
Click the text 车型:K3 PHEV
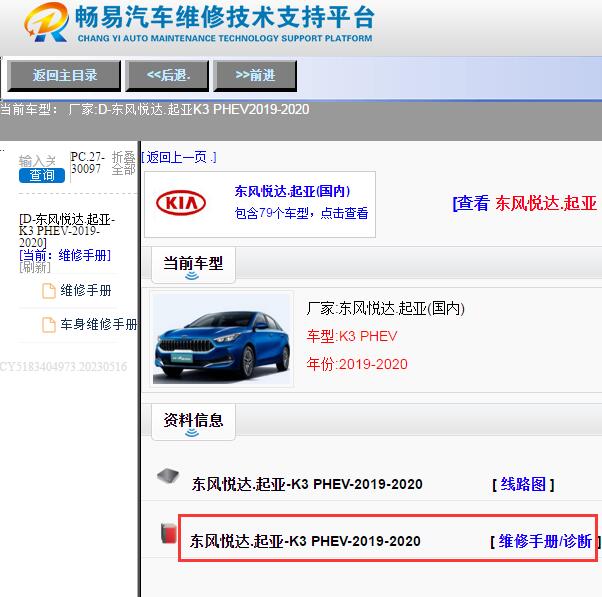click(x=352, y=336)
